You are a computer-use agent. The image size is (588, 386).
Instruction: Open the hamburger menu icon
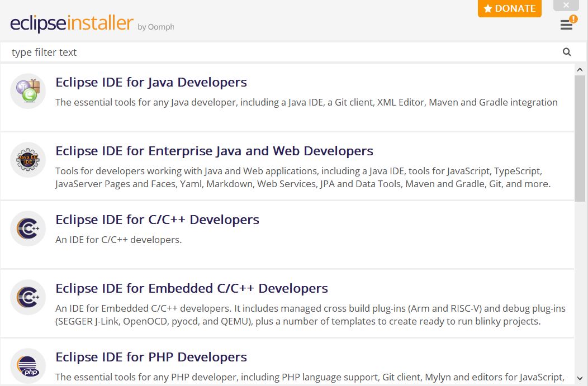coord(566,25)
